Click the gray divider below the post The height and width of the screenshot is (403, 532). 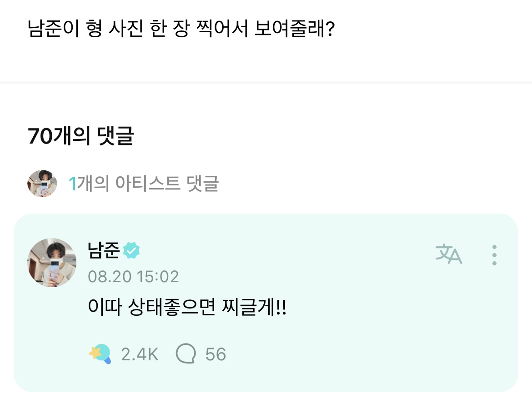(x=266, y=82)
